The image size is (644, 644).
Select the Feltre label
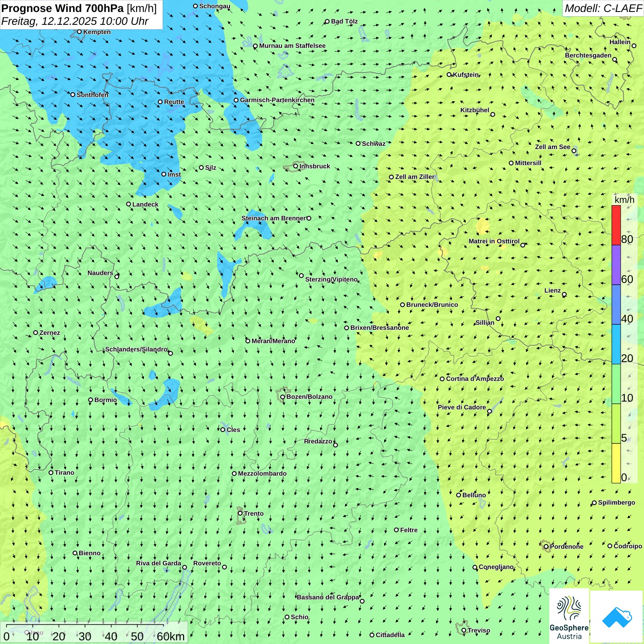click(x=409, y=530)
